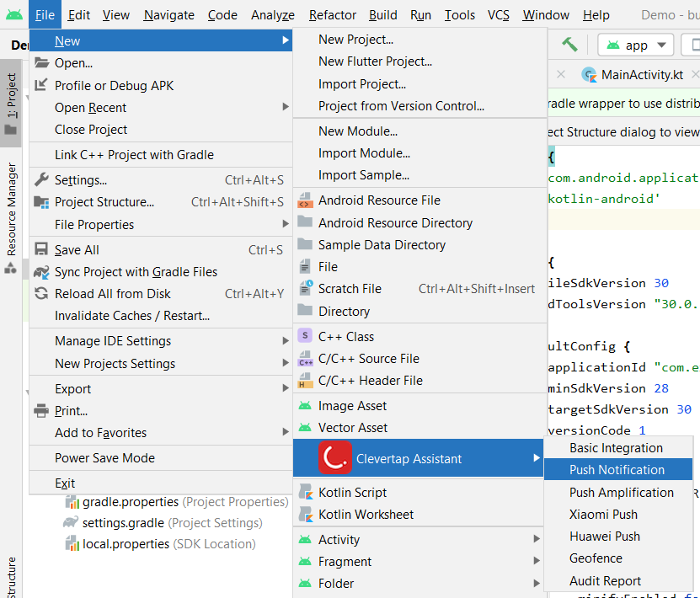Open the VCS menu
The image size is (700, 598).
point(498,15)
